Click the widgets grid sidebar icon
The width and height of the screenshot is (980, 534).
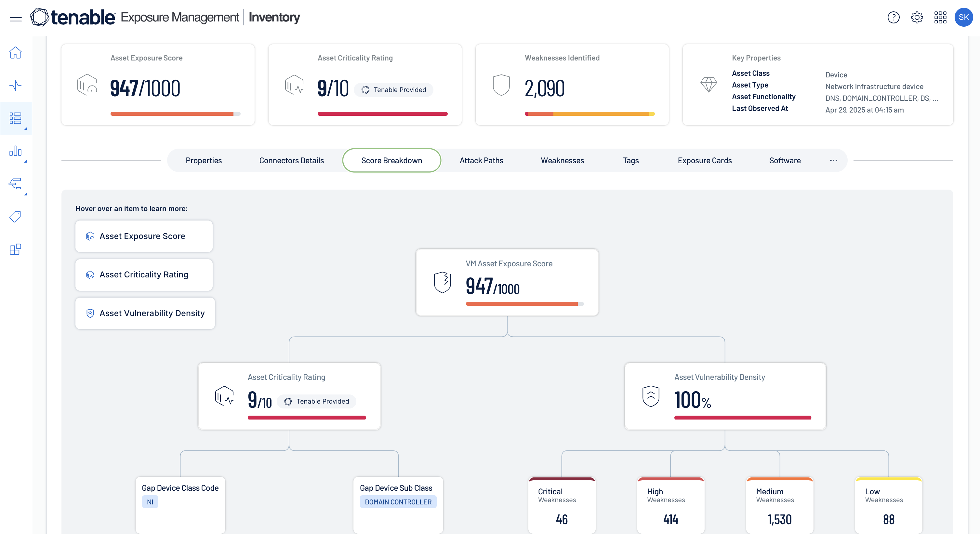(x=16, y=249)
